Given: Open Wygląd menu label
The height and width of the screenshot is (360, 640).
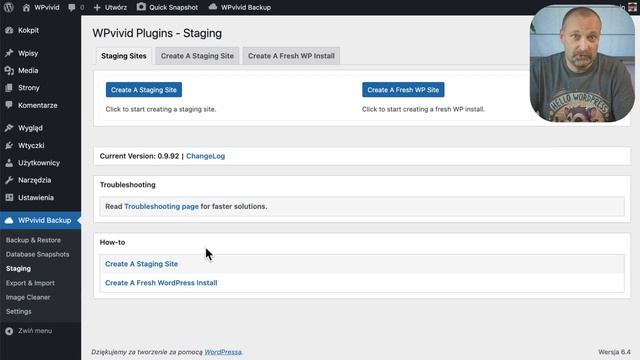Looking at the screenshot, I should pos(30,128).
